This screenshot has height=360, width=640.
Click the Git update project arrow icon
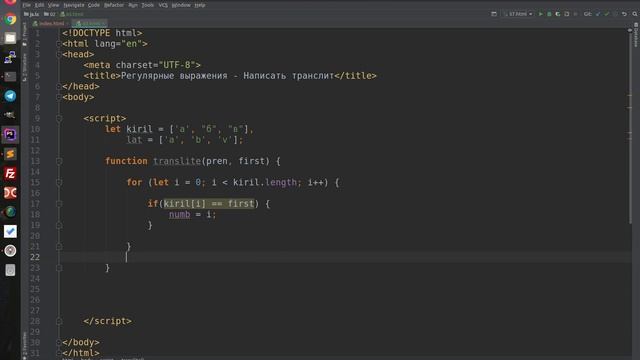point(598,14)
